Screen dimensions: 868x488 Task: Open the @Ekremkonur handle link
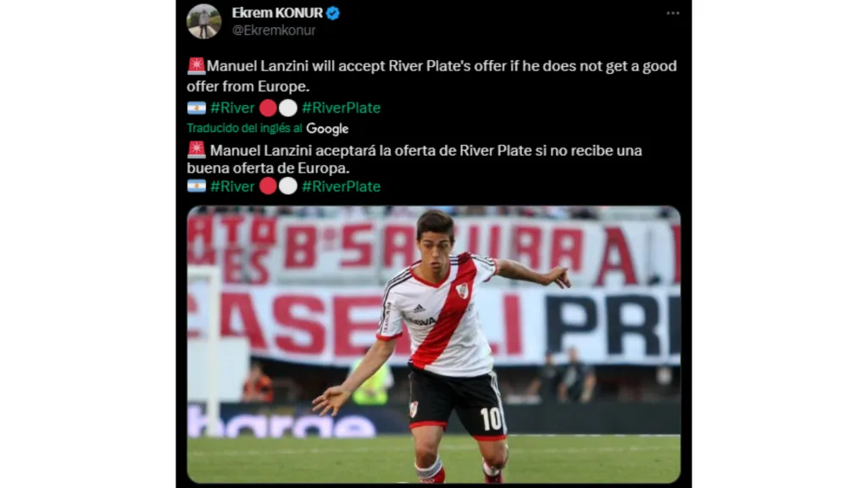coord(274,30)
